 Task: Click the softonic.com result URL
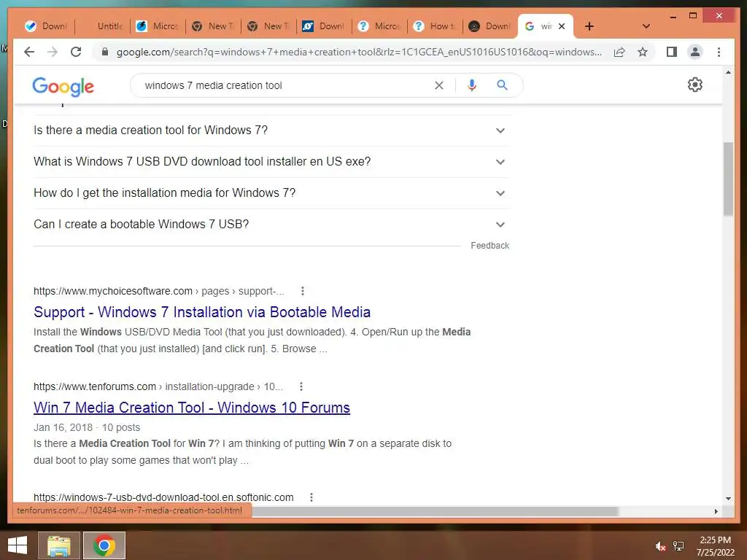pyautogui.click(x=163, y=497)
